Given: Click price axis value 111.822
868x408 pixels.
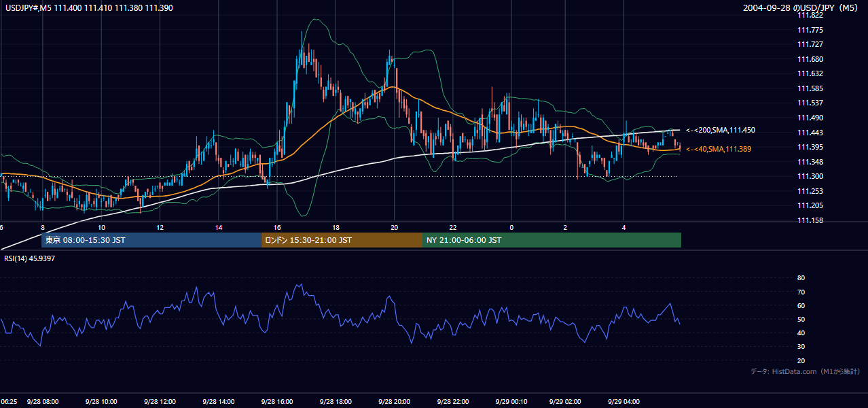Looking at the screenshot, I should click(x=810, y=16).
